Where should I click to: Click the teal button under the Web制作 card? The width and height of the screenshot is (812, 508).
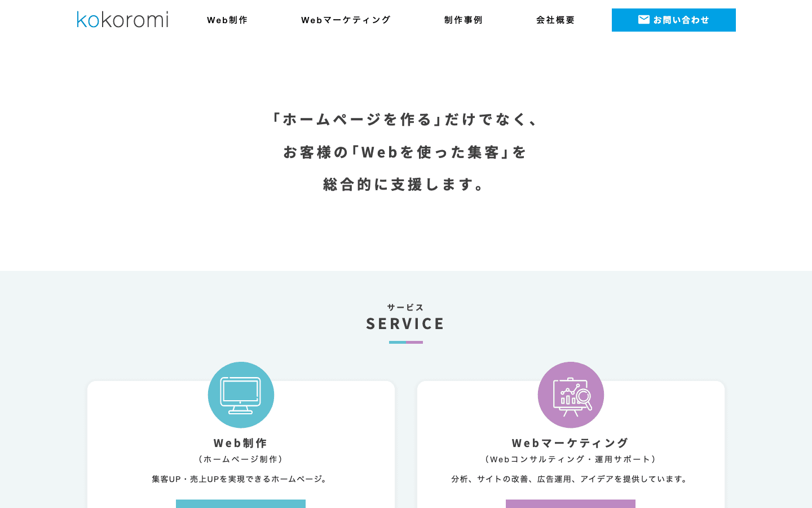coord(241,503)
